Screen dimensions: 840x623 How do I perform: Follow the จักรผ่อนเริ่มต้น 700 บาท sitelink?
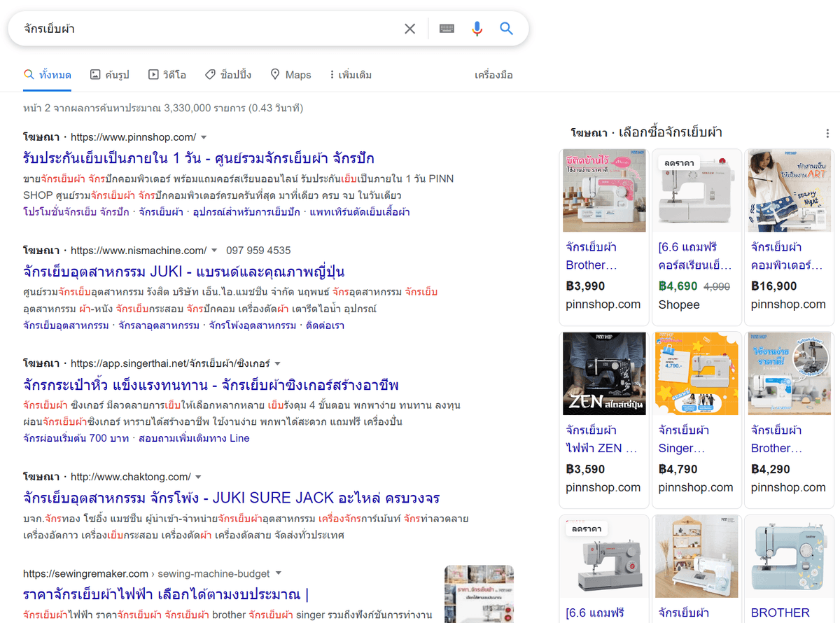[x=76, y=439]
